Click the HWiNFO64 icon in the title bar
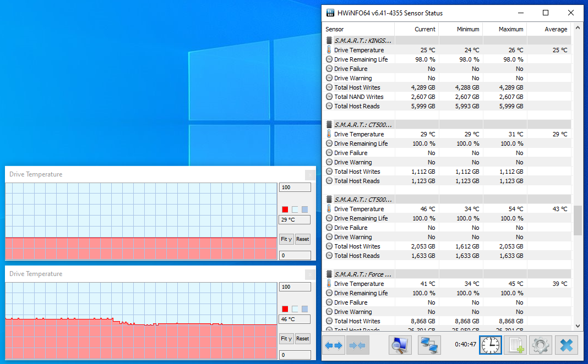Screen dimensions: 588x364 pos(330,12)
